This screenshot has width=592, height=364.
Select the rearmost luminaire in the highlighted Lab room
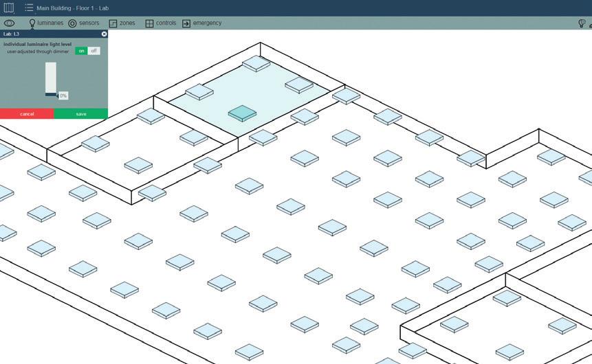coord(256,63)
